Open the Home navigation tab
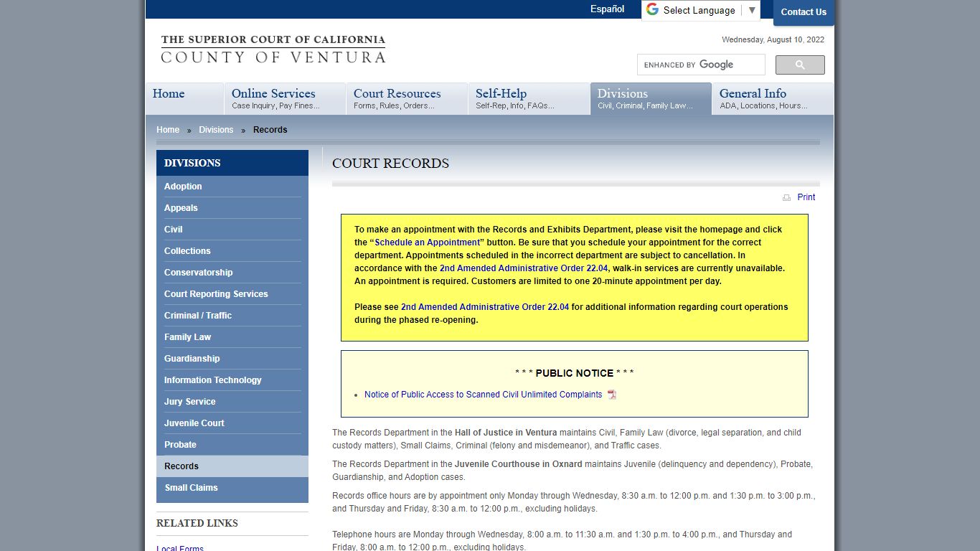 pyautogui.click(x=184, y=99)
